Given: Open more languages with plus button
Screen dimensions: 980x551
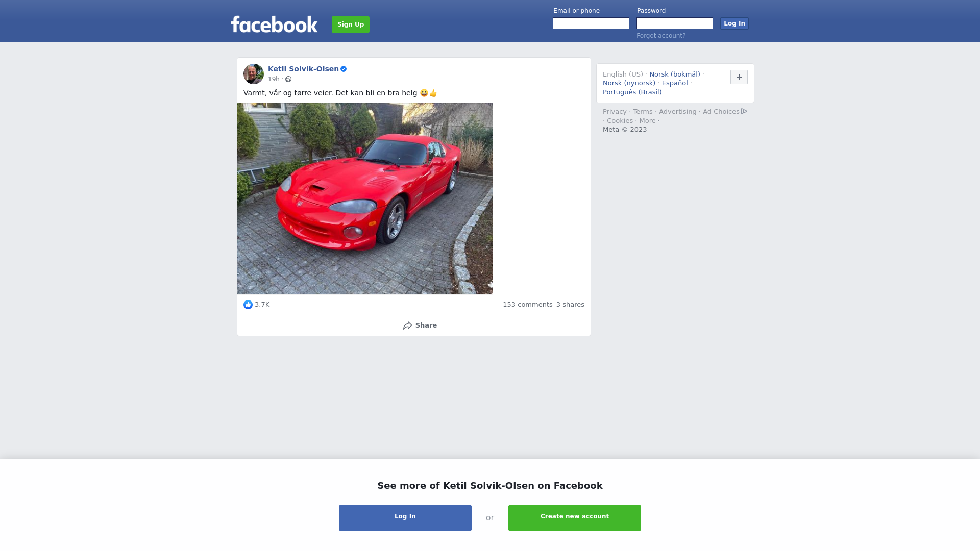Looking at the screenshot, I should coord(739,77).
